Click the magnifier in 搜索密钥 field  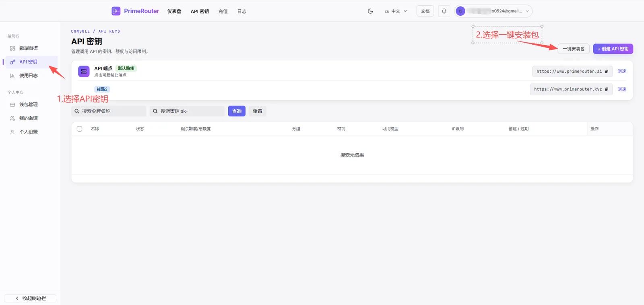[155, 111]
